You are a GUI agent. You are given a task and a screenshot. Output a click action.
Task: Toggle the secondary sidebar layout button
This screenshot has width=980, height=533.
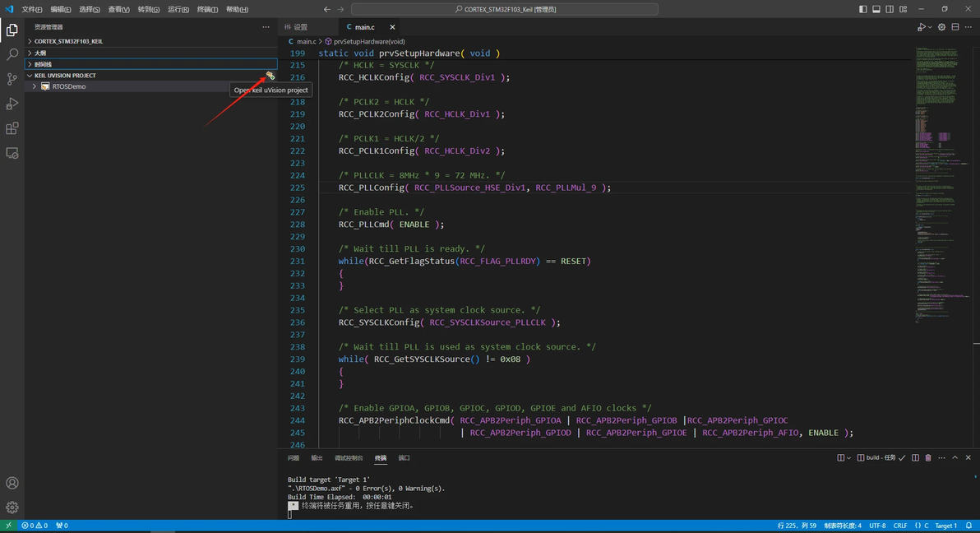890,9
